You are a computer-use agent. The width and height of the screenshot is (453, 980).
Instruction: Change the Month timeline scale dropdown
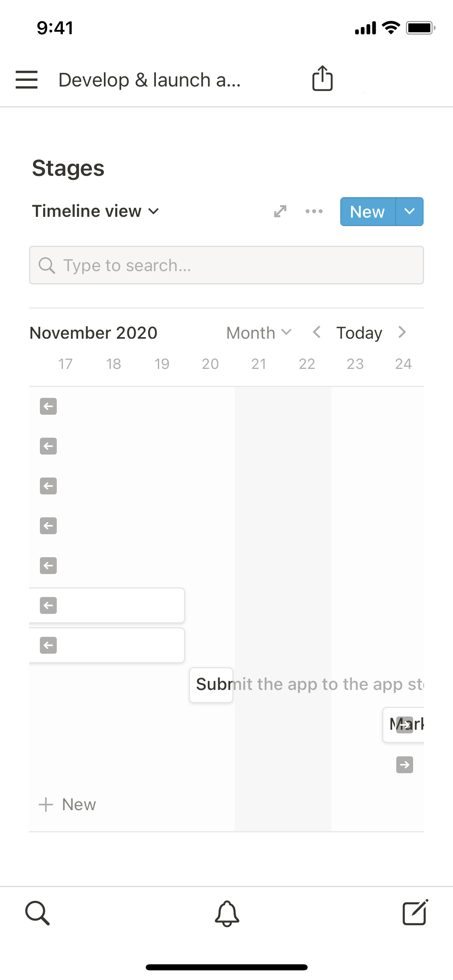259,333
